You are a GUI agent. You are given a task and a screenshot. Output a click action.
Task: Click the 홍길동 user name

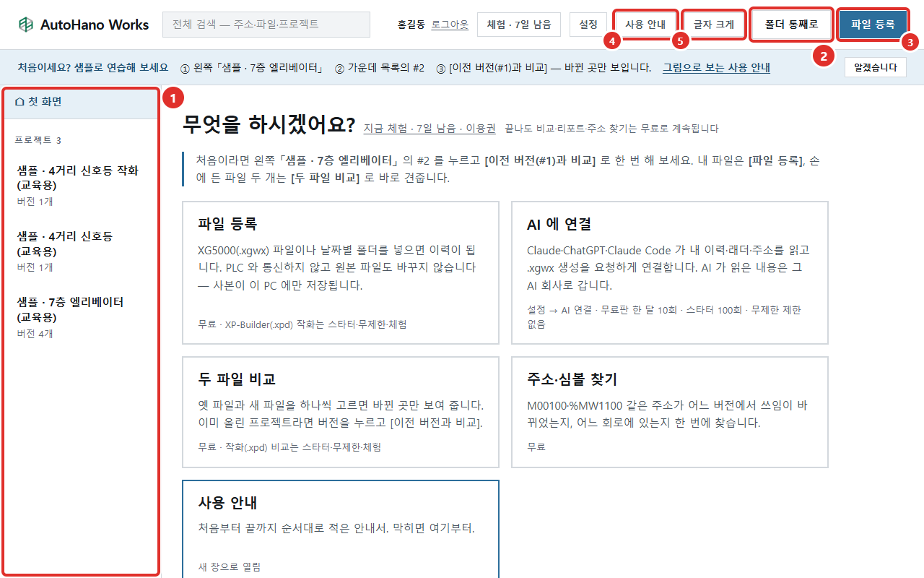(411, 25)
